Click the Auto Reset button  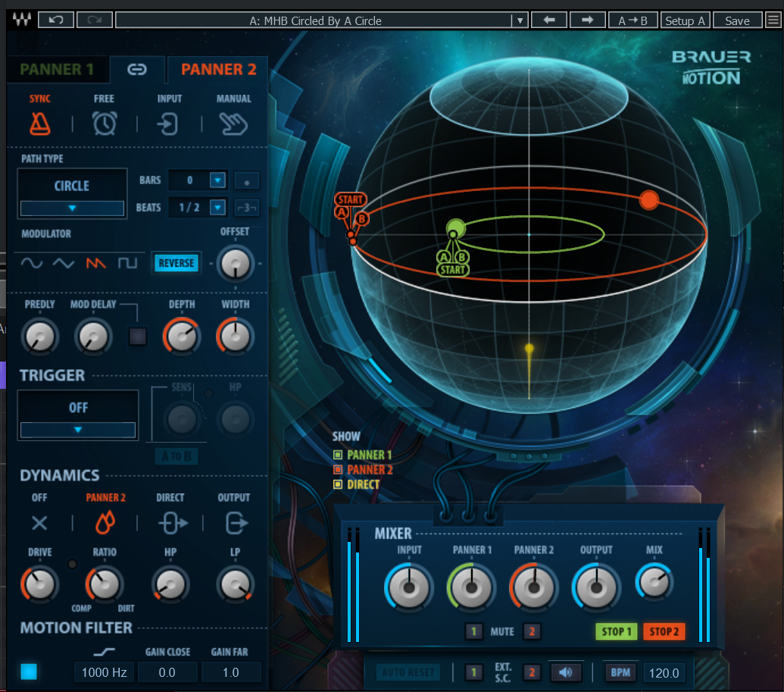(408, 672)
